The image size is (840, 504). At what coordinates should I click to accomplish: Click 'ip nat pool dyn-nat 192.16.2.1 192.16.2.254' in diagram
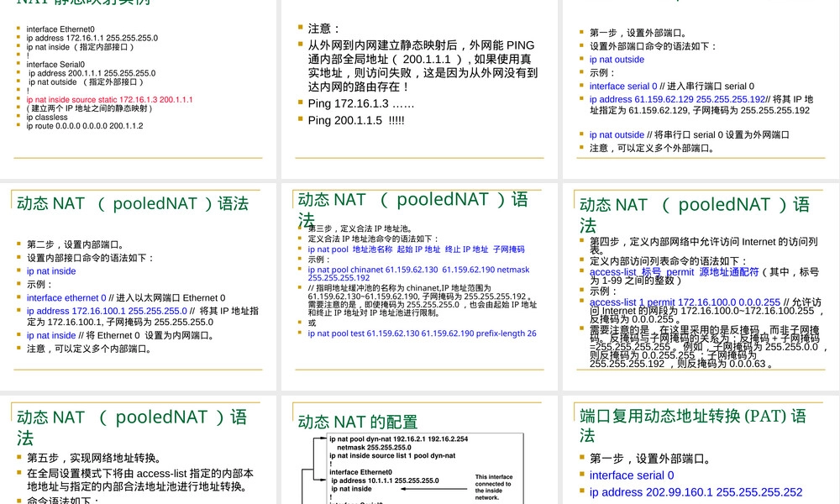398,439
